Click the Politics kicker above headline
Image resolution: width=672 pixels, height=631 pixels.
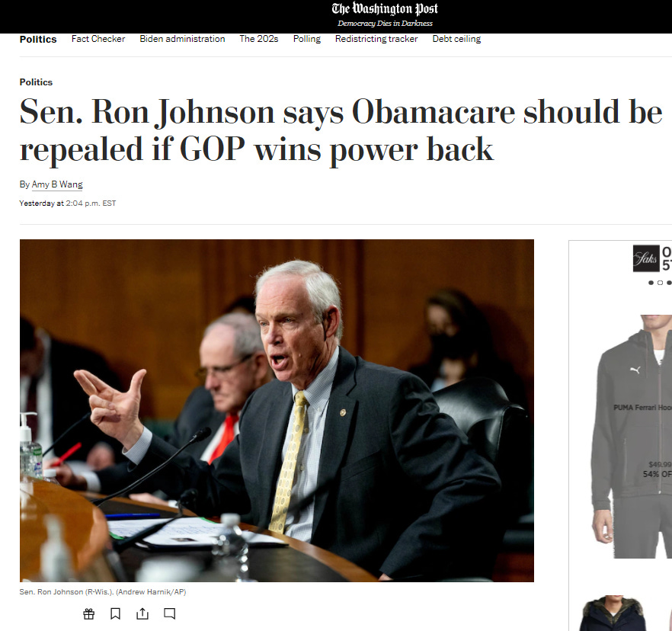36,82
